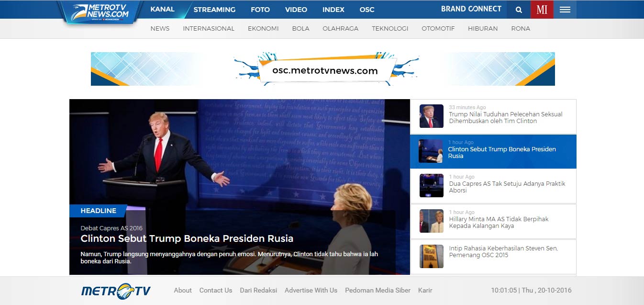Select the OTOMOTIF category

[x=438, y=29]
